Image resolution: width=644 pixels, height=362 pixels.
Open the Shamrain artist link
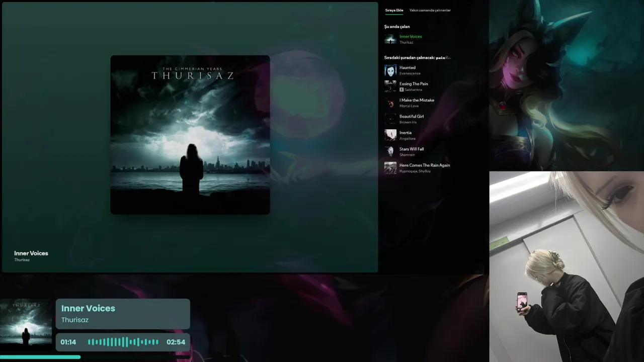pyautogui.click(x=407, y=155)
